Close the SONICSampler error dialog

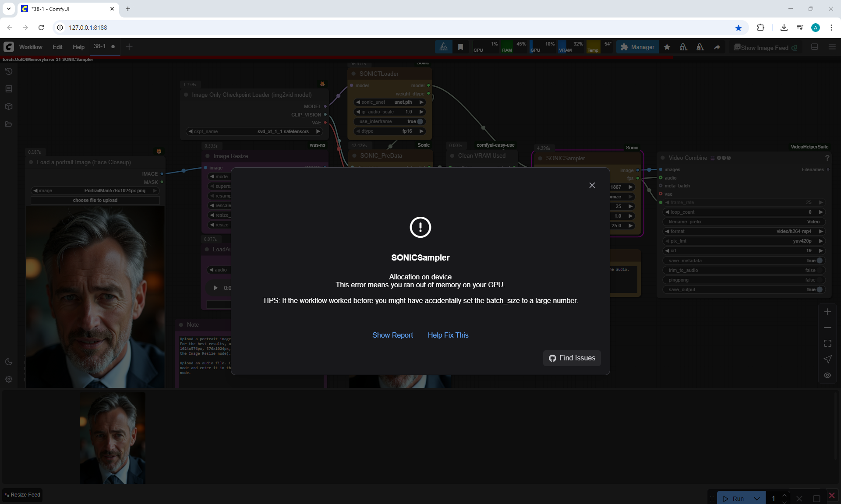[x=592, y=185]
